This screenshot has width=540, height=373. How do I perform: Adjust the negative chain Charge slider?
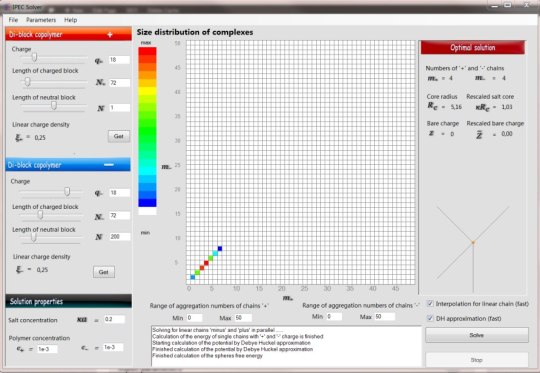coord(67,192)
